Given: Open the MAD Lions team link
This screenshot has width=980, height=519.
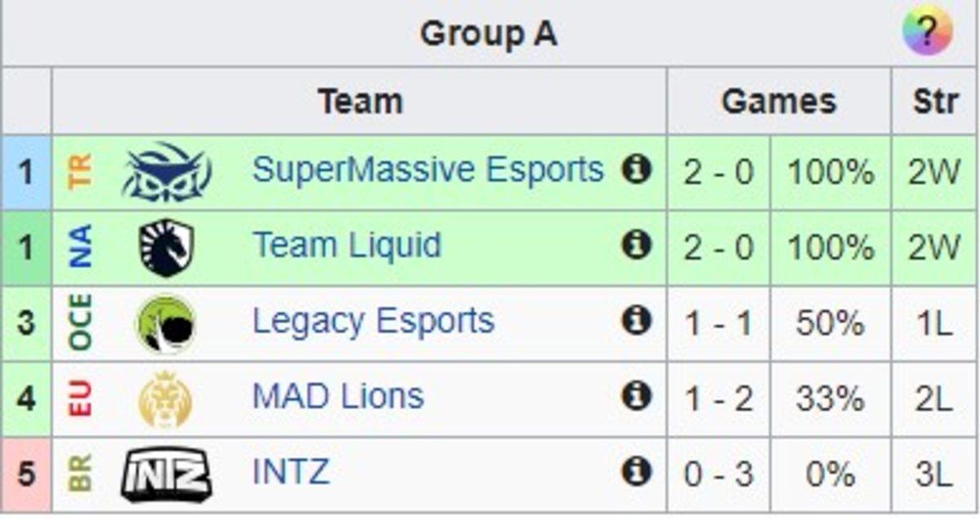Looking at the screenshot, I should [338, 397].
